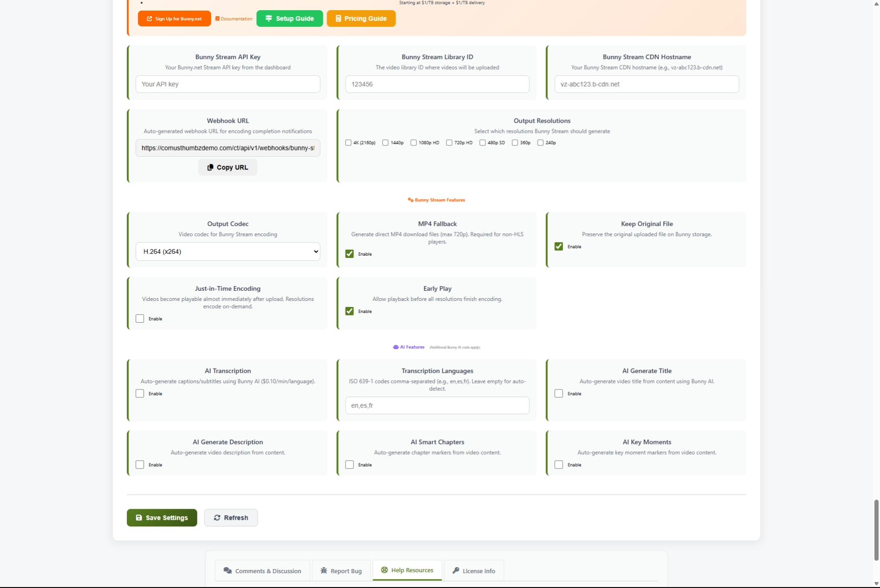Open the Pricing Guide
The height and width of the screenshot is (588, 880).
point(361,19)
